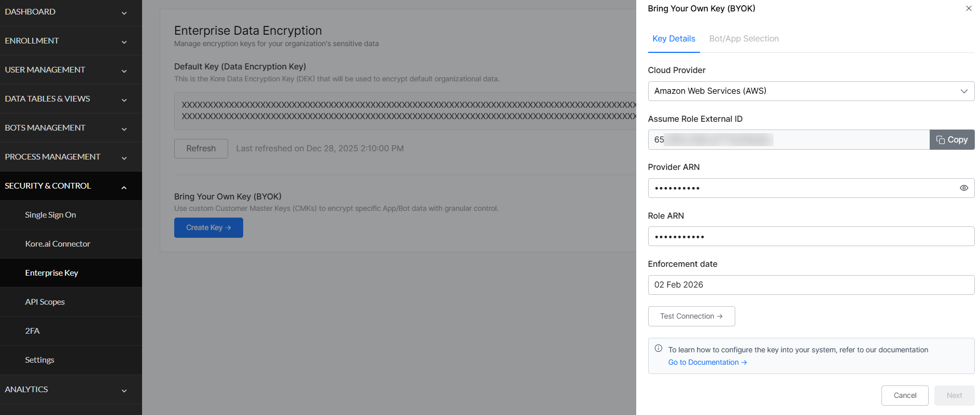Viewport: 980px width, 415px height.
Task: Open the API Scopes page
Action: [45, 302]
